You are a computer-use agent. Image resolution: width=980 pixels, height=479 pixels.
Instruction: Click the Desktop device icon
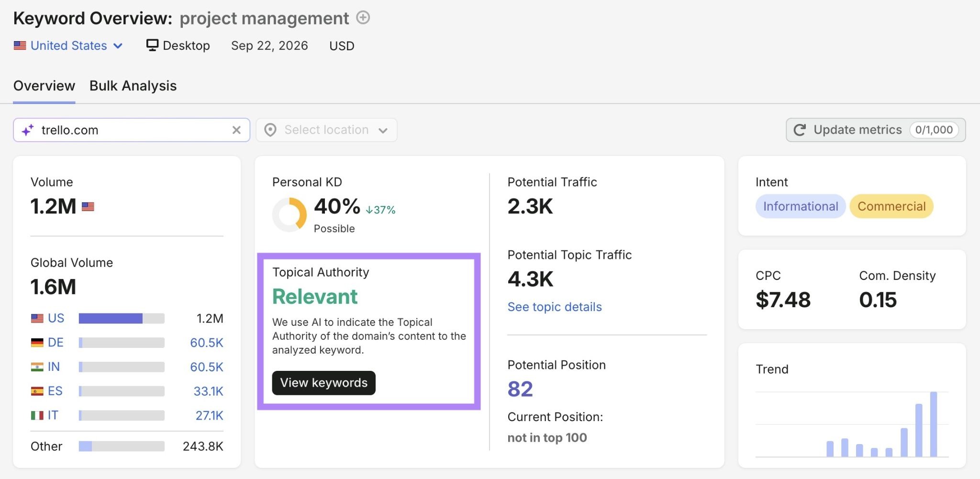[152, 45]
